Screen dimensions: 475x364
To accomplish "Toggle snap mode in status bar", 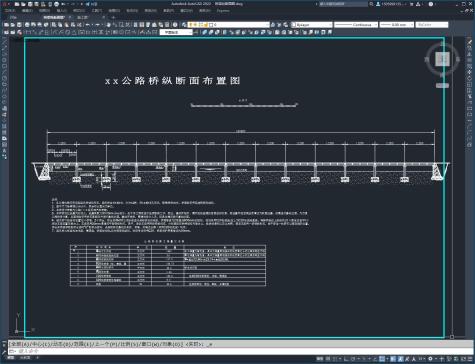I will click(x=335, y=359).
